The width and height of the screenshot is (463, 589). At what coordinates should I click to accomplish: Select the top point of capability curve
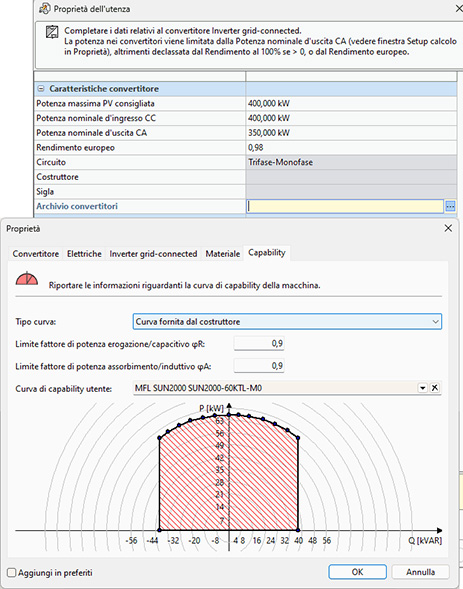pyautogui.click(x=229, y=414)
